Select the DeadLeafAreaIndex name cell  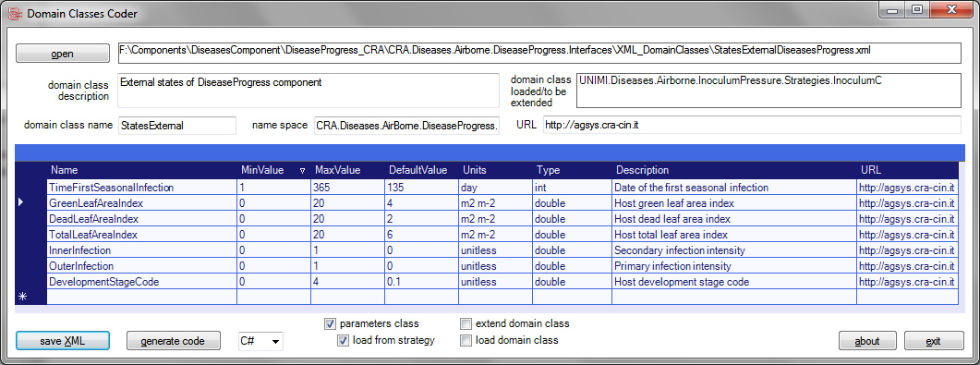(x=142, y=219)
